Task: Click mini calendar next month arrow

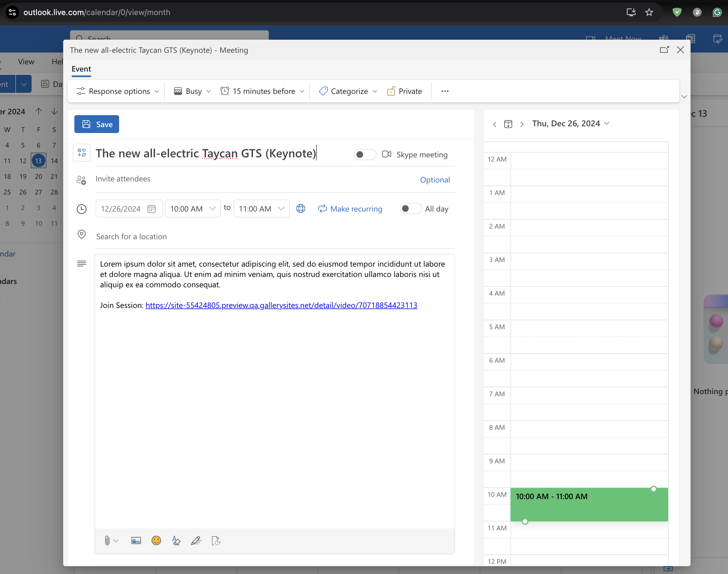Action: click(54, 111)
